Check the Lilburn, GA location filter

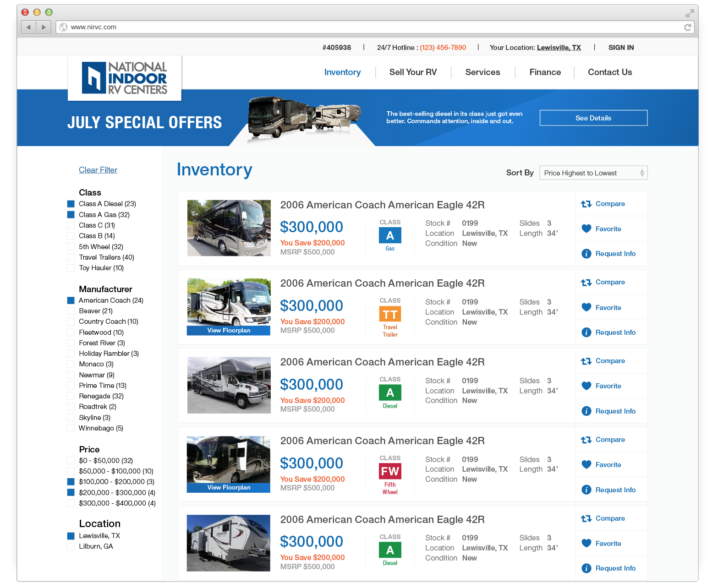(71, 546)
